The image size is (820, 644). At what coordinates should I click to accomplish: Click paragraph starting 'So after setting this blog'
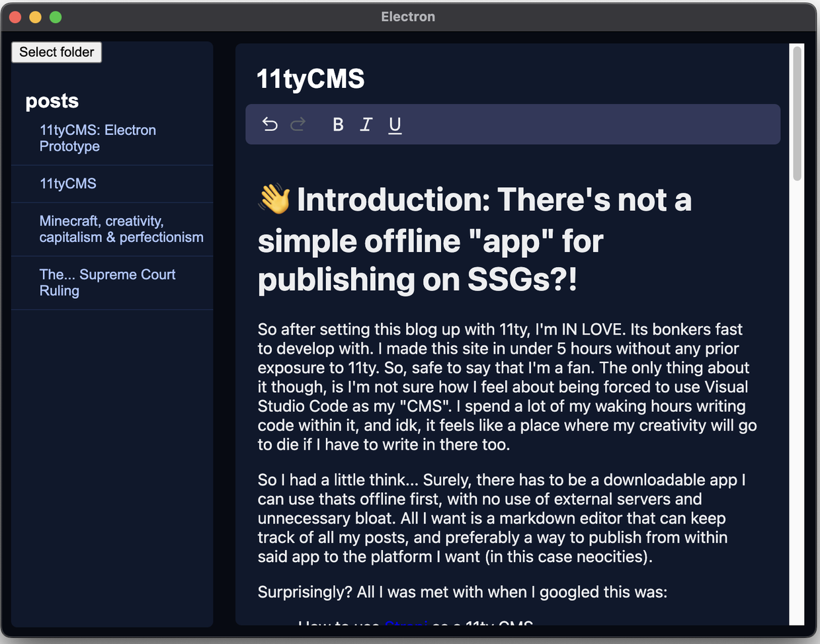[x=507, y=387]
